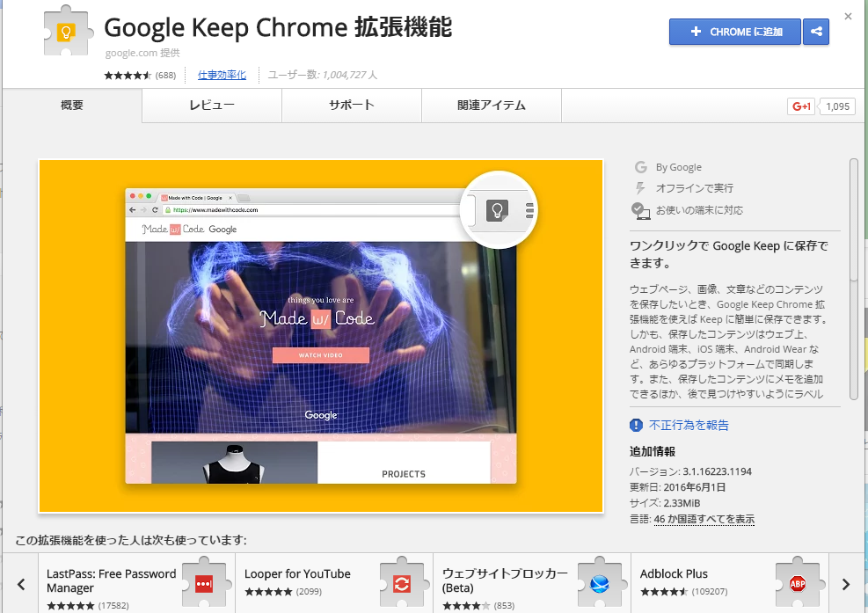Viewport: 868px width, 613px height.
Task: Open the LastPass extension icon
Action: tap(204, 583)
